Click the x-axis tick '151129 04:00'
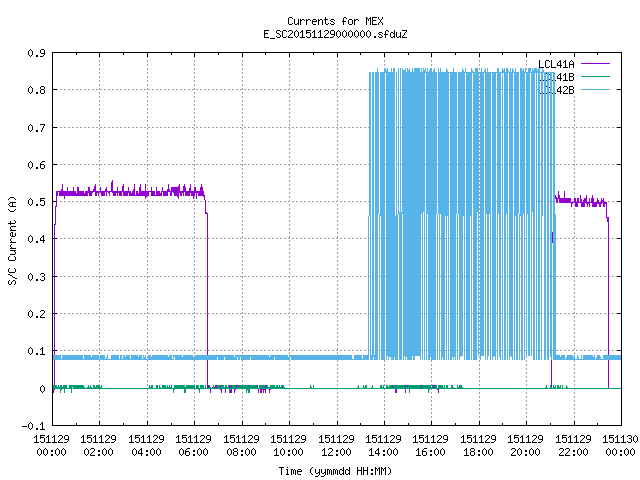The image size is (640, 480). [146, 446]
